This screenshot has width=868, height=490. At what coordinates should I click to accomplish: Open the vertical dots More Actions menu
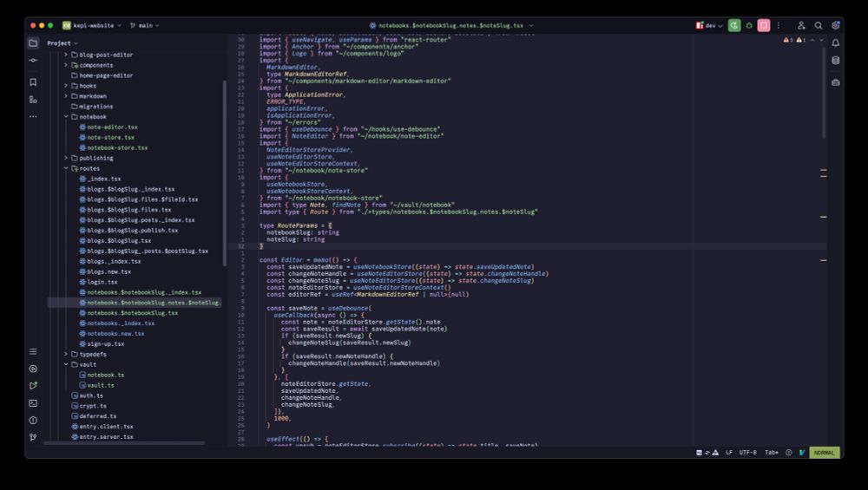click(779, 25)
